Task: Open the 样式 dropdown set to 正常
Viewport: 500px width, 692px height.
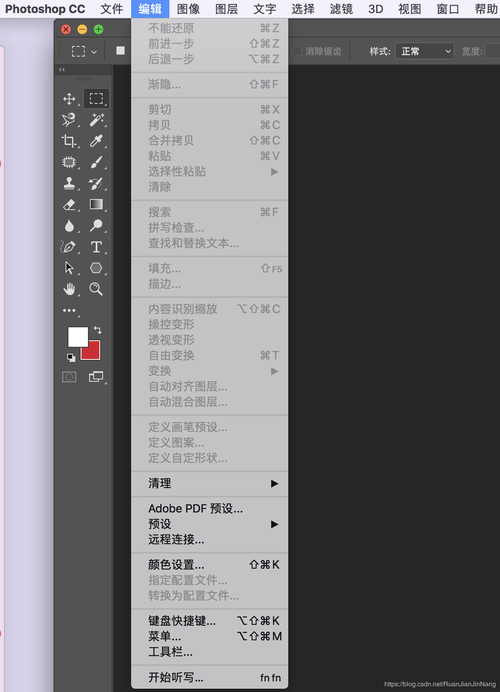Action: pos(425,52)
